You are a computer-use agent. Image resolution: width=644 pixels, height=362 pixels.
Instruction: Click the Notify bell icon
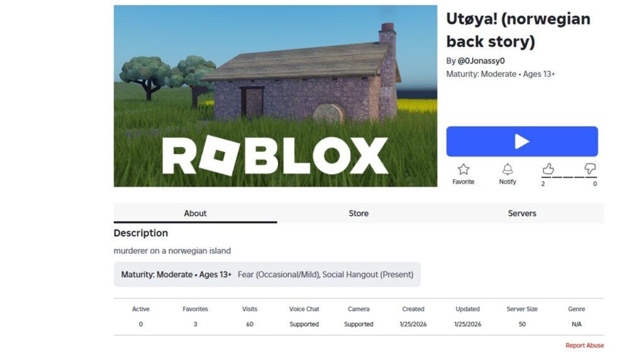tap(508, 169)
